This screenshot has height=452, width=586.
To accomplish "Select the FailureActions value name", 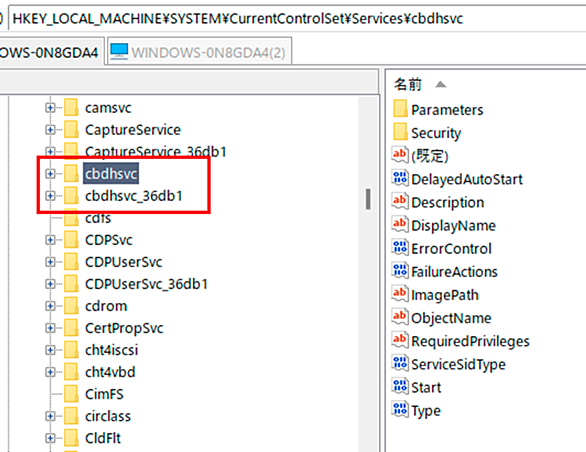I will point(454,272).
